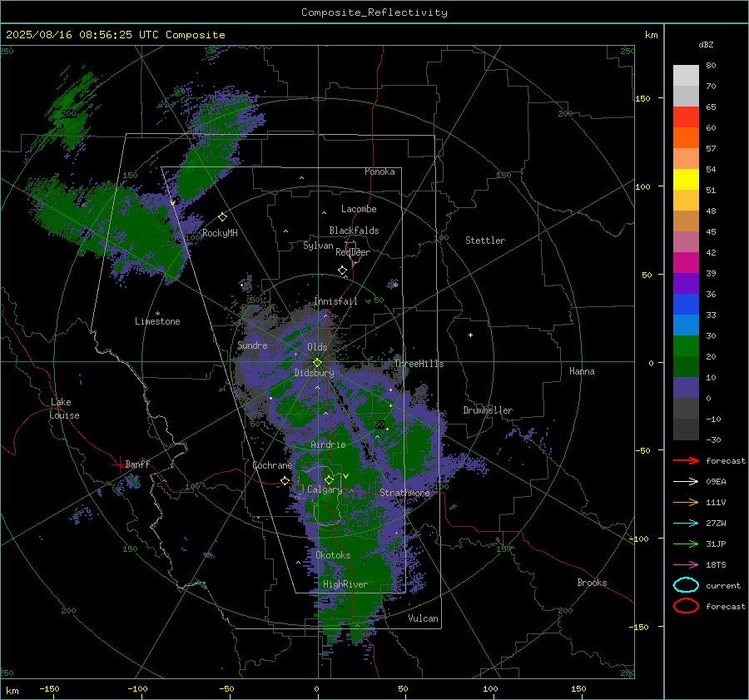Click the yellow diamond marker below RedDeer
Screen dimensions: 749x700
(x=342, y=271)
